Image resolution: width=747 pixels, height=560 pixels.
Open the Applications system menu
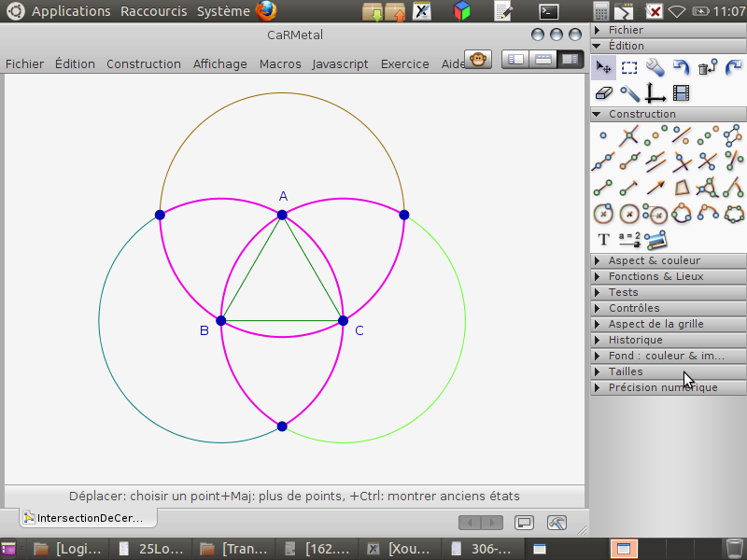[70, 11]
